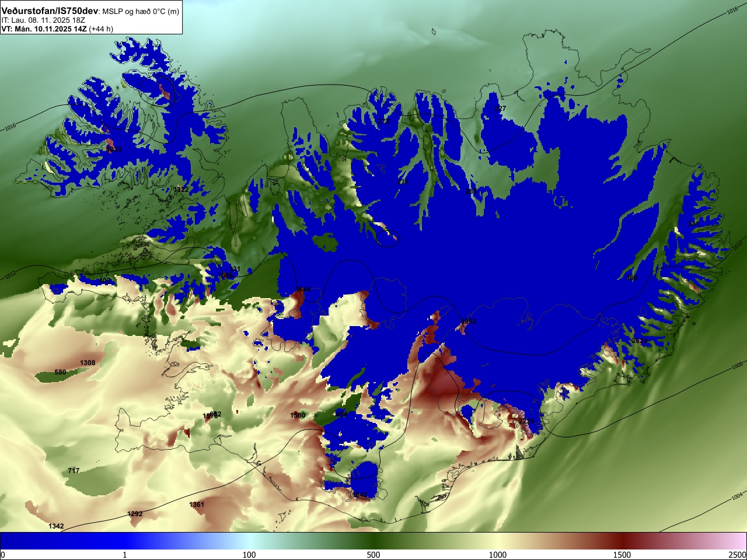Click the 2500 label on the color scale
Image resolution: width=747 pixels, height=560 pixels.
(x=738, y=555)
